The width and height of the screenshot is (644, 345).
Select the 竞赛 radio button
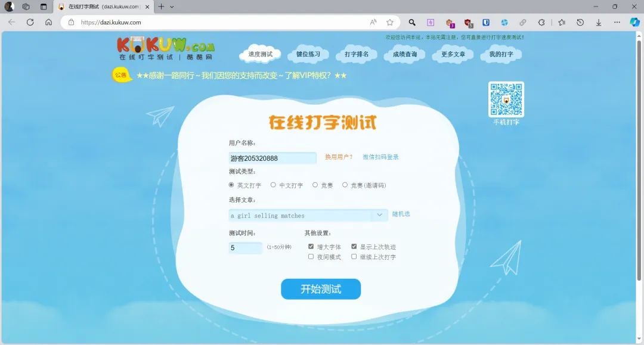click(x=315, y=185)
